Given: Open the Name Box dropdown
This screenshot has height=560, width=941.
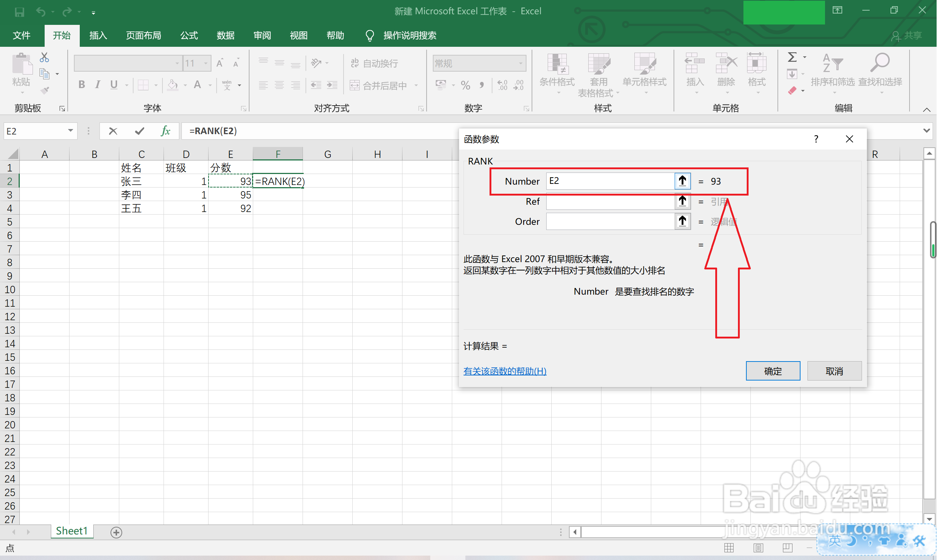Looking at the screenshot, I should point(70,131).
